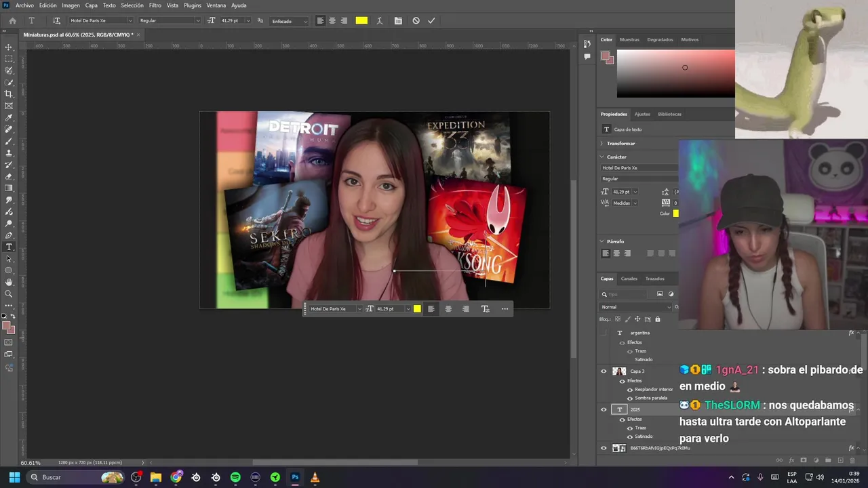Image resolution: width=868 pixels, height=488 pixels.
Task: Toggle Trazo effect under 2025 layer
Action: [x=630, y=428]
